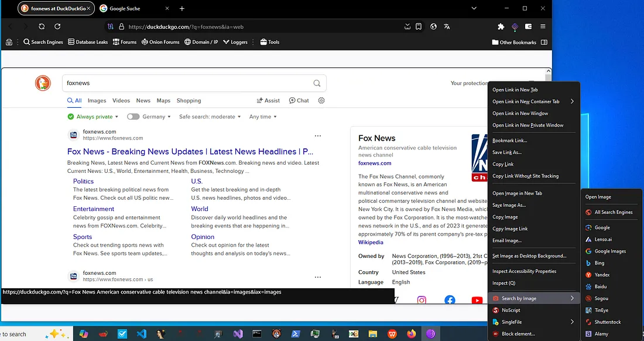Open the YouTube profile icon in Fox News panel
This screenshot has width=644, height=341.
click(477, 300)
